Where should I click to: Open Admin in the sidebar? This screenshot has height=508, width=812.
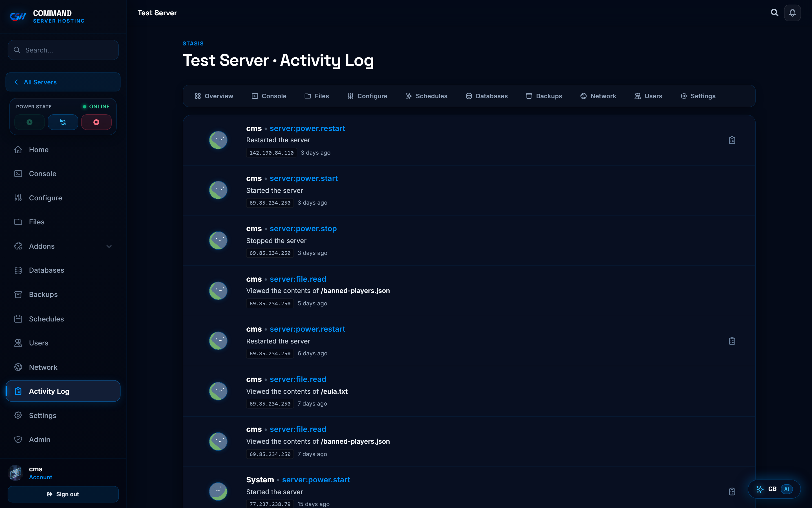63,439
